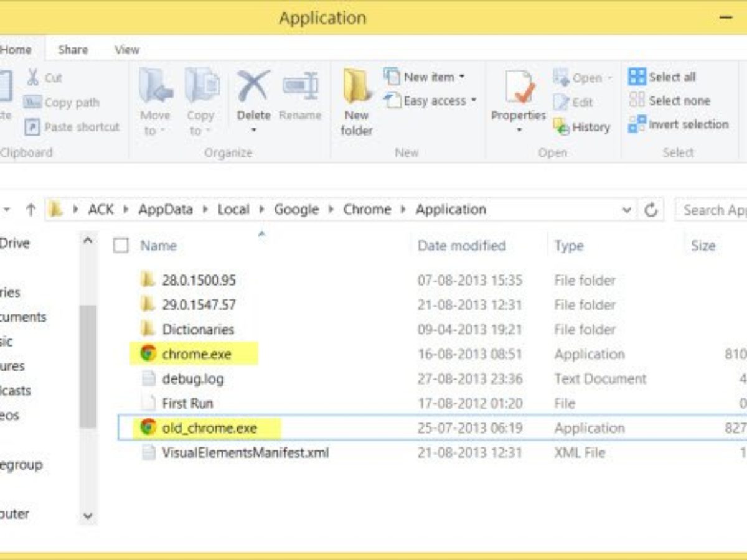Expand the Properties dropdown arrow

pyautogui.click(x=519, y=131)
